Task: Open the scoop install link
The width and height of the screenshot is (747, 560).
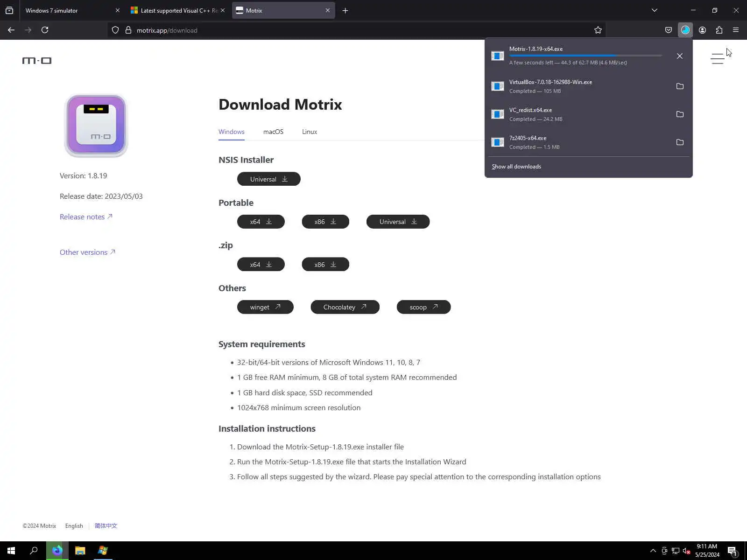Action: pyautogui.click(x=424, y=307)
